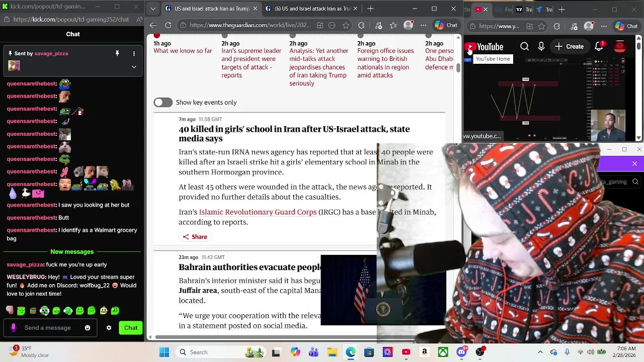Toggle 'Show key events only' switch
This screenshot has height=362, width=644.
point(163,102)
